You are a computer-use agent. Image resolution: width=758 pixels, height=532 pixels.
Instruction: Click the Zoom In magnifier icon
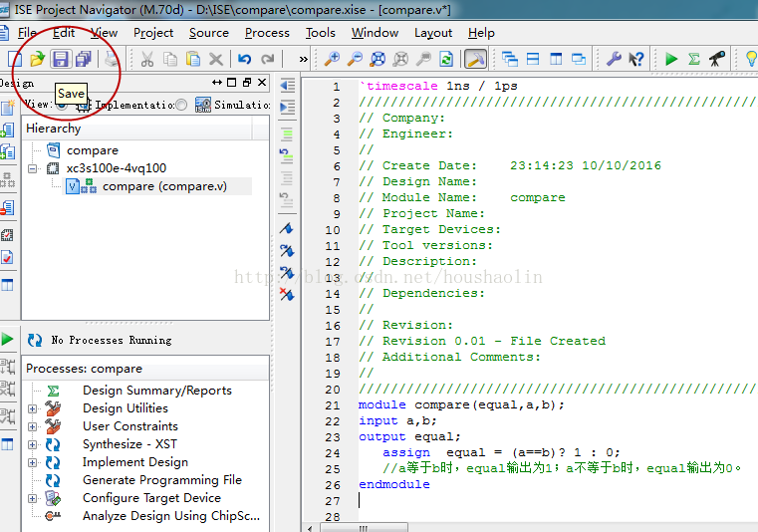pos(332,59)
